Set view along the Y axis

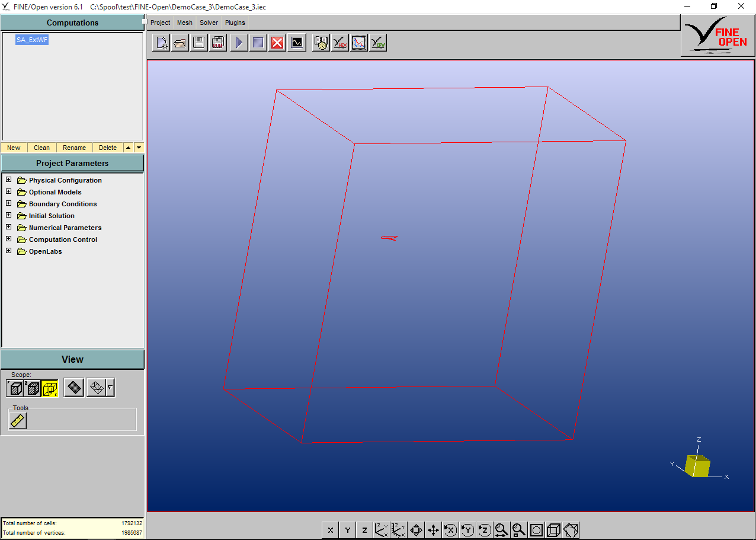348,530
